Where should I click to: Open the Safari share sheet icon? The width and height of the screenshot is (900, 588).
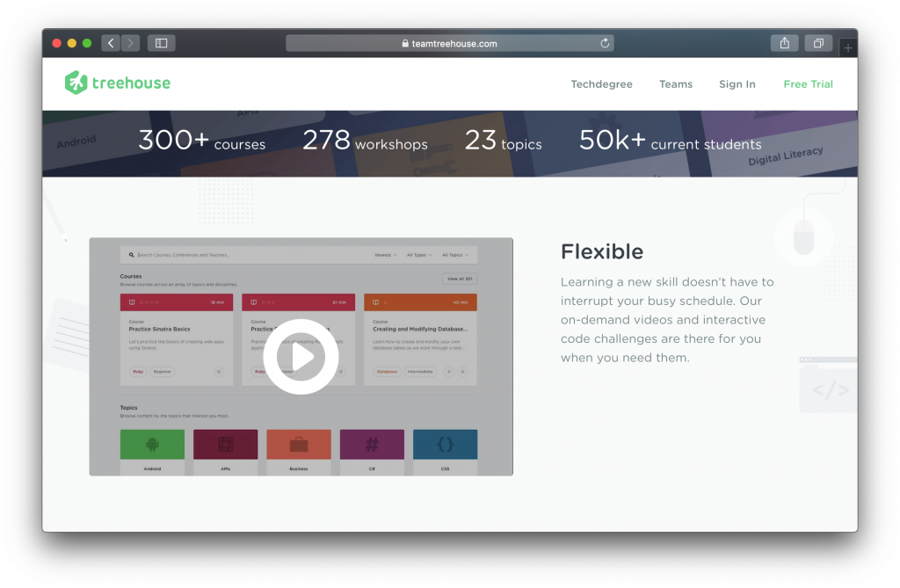(x=785, y=43)
